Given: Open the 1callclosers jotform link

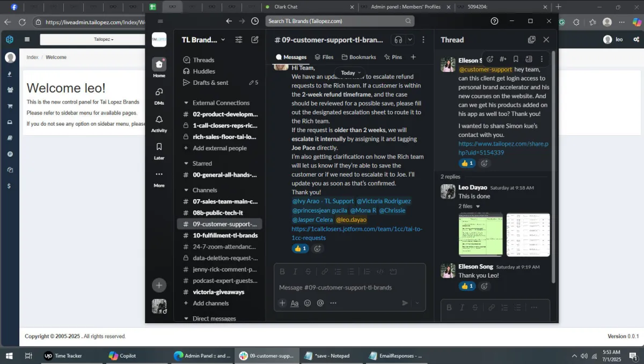Looking at the screenshot, I should pos(357,234).
